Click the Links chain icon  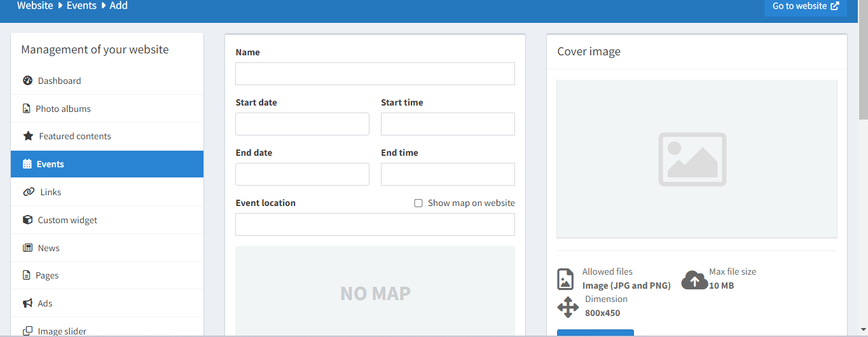29,192
